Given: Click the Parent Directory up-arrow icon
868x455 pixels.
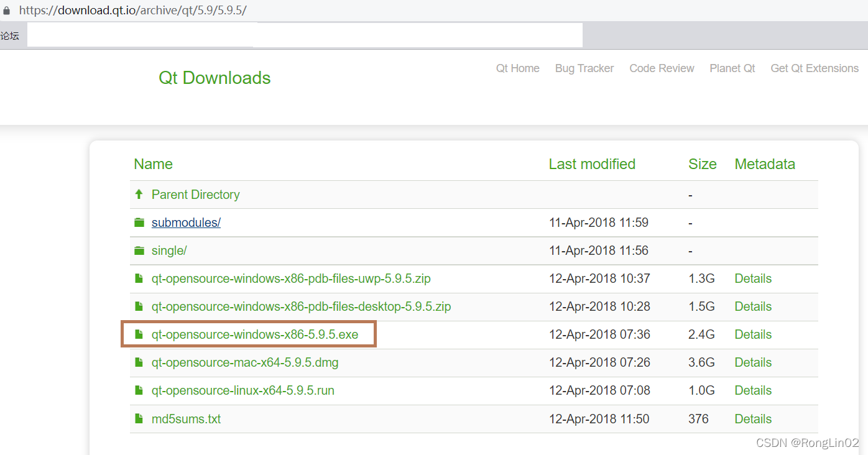Looking at the screenshot, I should pos(139,195).
